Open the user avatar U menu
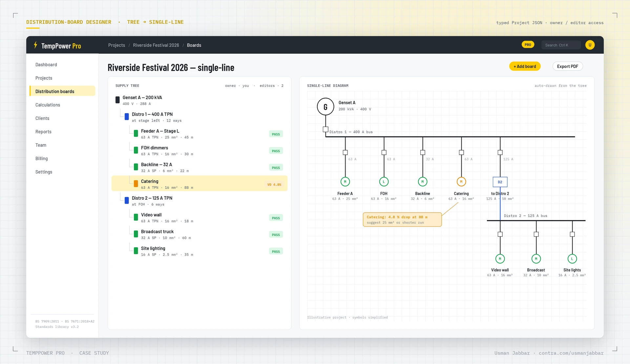The height and width of the screenshot is (364, 630). click(590, 45)
